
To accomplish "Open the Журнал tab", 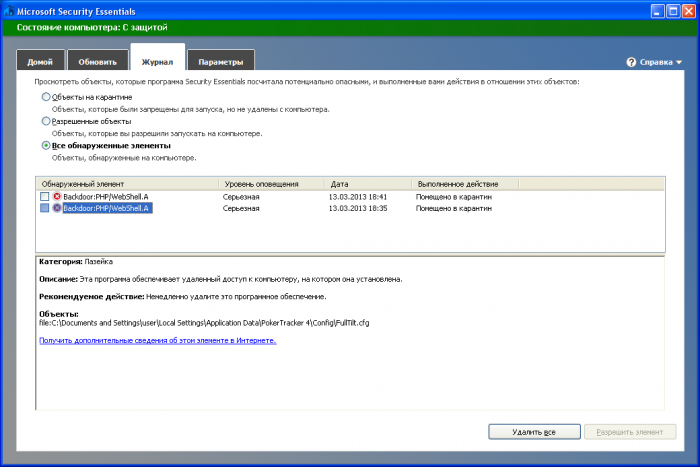I will [157, 58].
